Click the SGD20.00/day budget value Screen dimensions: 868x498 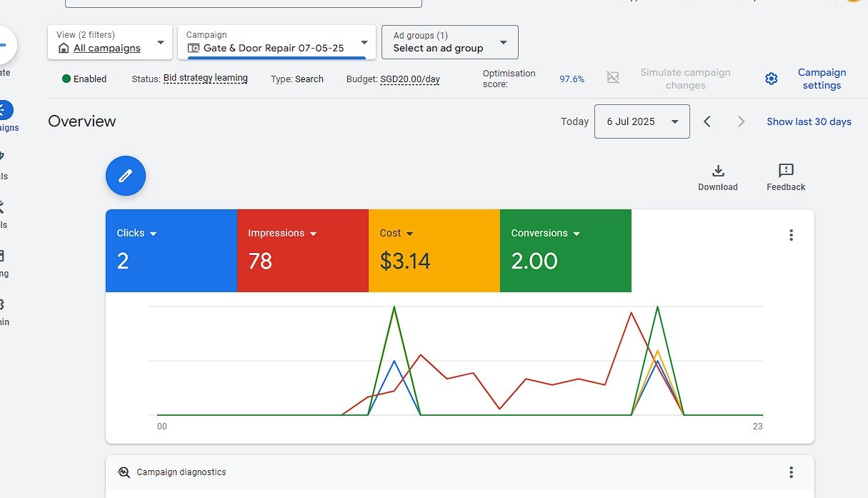click(x=410, y=79)
